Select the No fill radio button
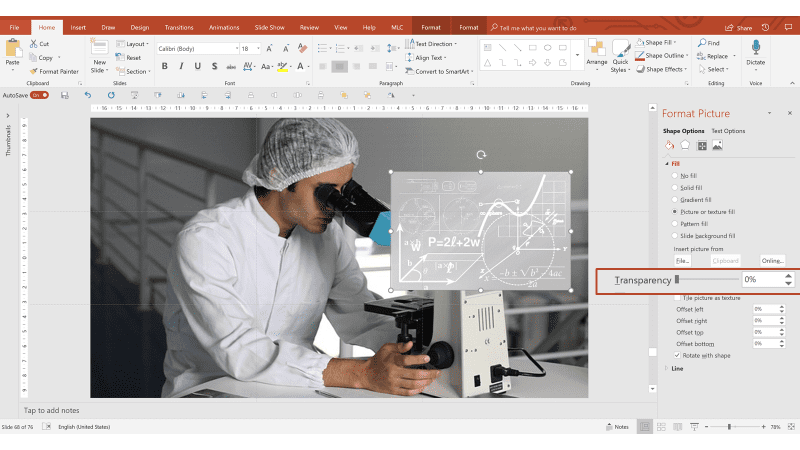This screenshot has height=450, width=800. [x=674, y=176]
